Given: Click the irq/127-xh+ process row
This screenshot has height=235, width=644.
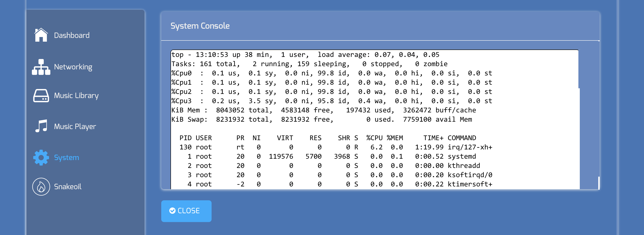Looking at the screenshot, I should tap(336, 147).
